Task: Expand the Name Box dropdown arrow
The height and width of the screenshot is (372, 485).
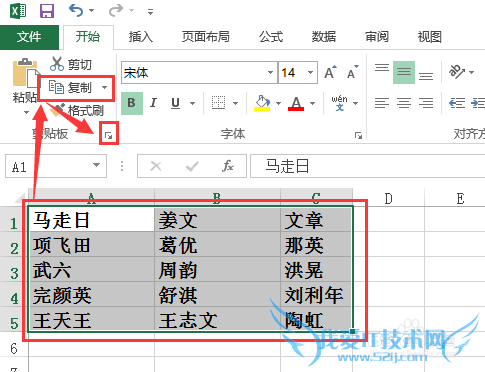Action: (x=96, y=165)
